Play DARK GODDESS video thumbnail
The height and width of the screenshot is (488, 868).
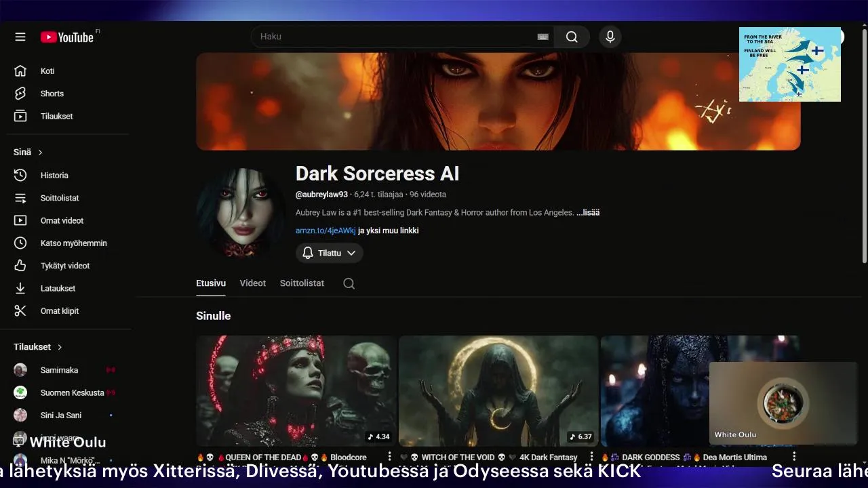coord(654,391)
